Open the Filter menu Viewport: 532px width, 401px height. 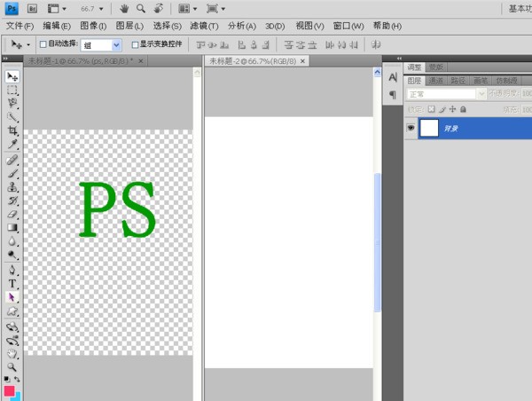click(x=204, y=26)
